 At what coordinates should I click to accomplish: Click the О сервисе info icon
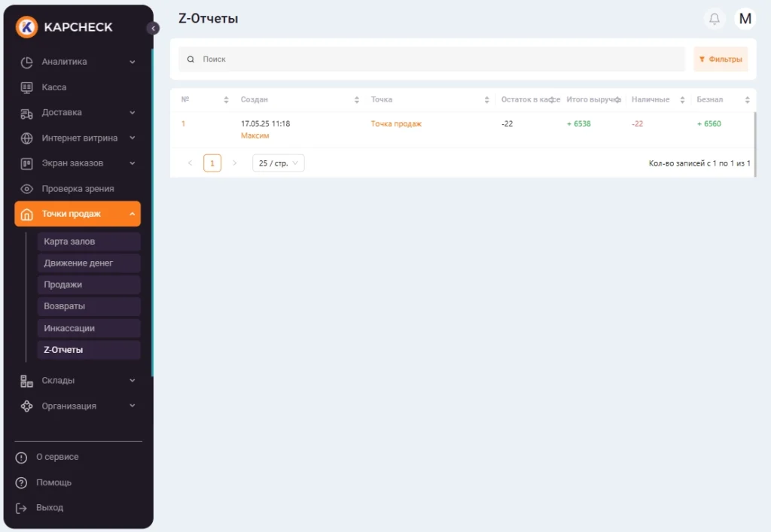pos(22,458)
